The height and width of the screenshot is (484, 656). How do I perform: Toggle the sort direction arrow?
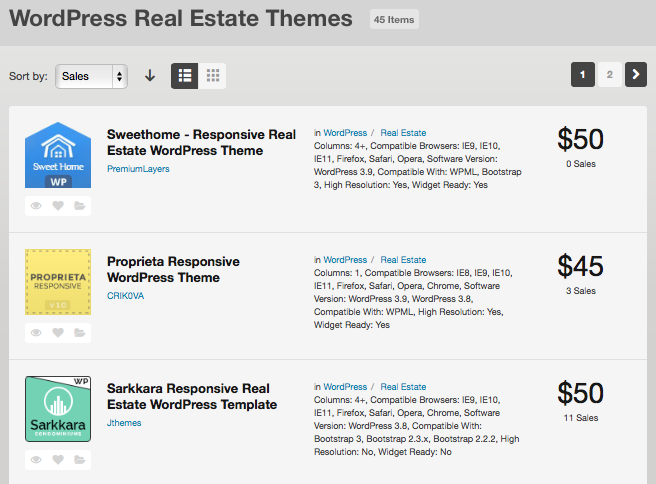(x=150, y=76)
